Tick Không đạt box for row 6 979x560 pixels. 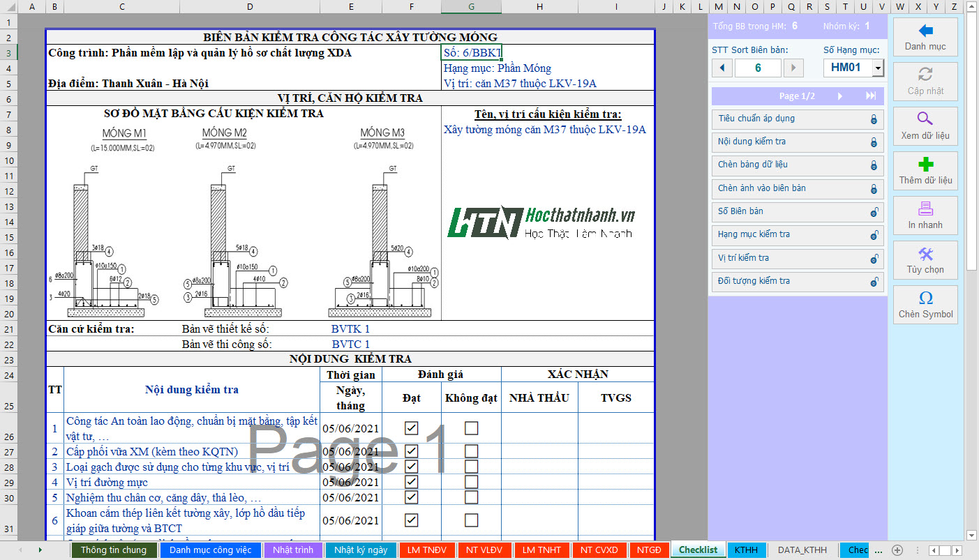click(472, 520)
